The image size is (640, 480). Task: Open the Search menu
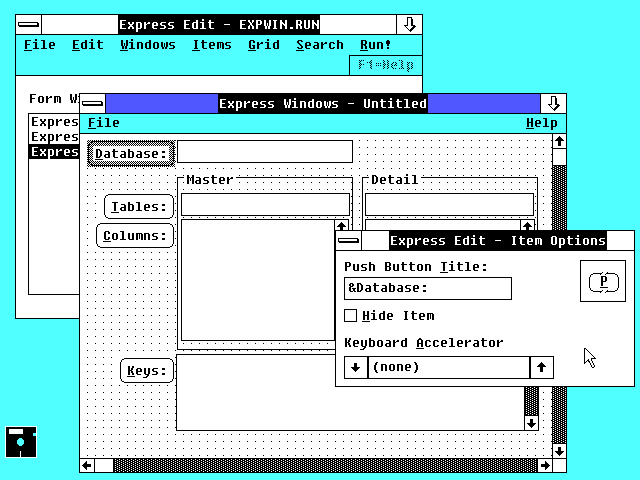pyautogui.click(x=320, y=45)
